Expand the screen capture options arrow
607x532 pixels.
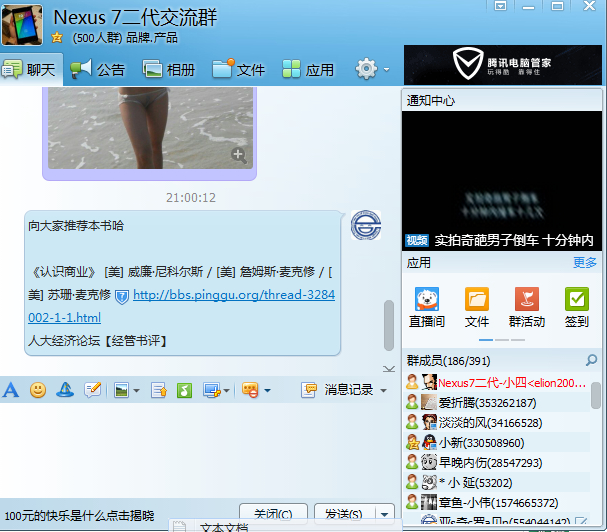226,391
